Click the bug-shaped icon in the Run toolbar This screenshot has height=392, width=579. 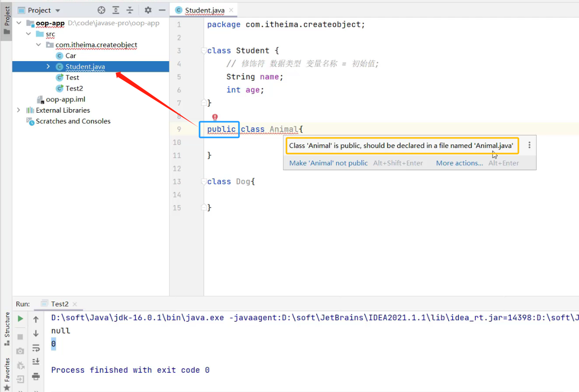point(20,365)
